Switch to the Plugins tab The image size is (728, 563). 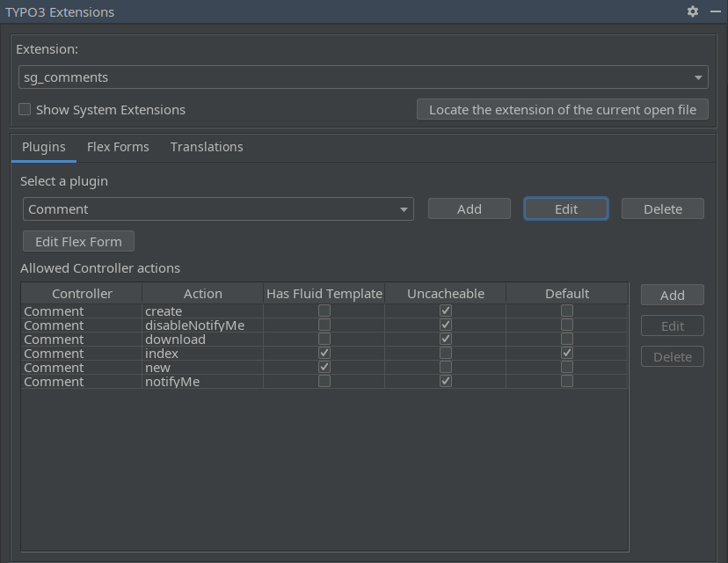tap(44, 147)
